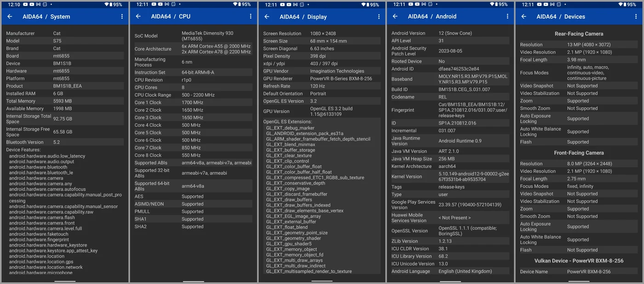The image size is (644, 284).
Task: Select Installed RAM 6 GB row
Action: point(64,94)
